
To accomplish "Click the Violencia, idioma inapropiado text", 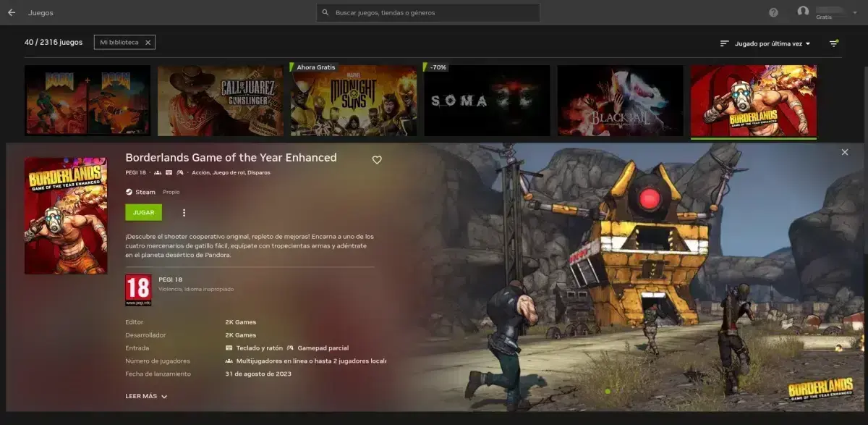I will tap(196, 289).
